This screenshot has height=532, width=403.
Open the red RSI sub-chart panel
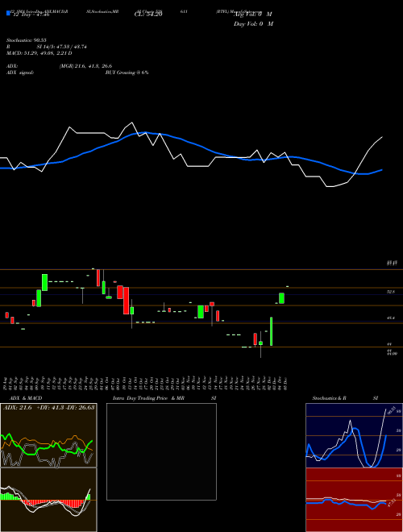(x=354, y=500)
